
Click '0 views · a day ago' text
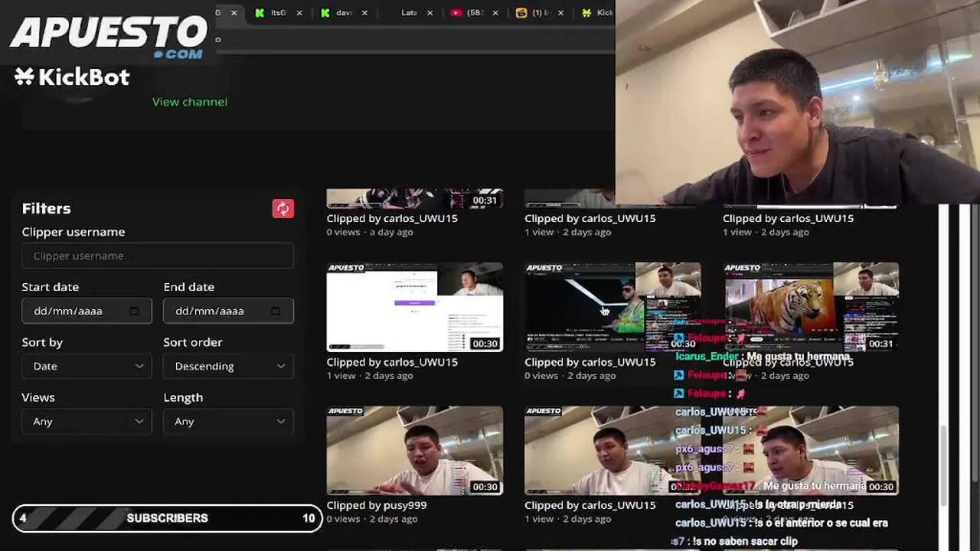click(370, 232)
